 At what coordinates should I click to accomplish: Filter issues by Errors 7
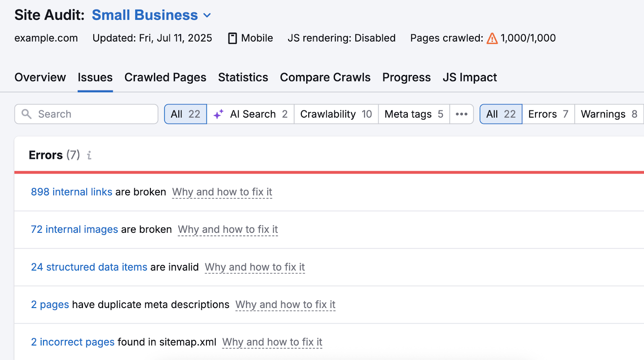(x=548, y=114)
